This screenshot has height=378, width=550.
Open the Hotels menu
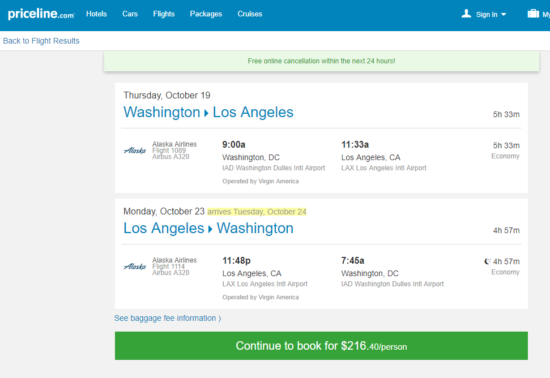point(96,14)
